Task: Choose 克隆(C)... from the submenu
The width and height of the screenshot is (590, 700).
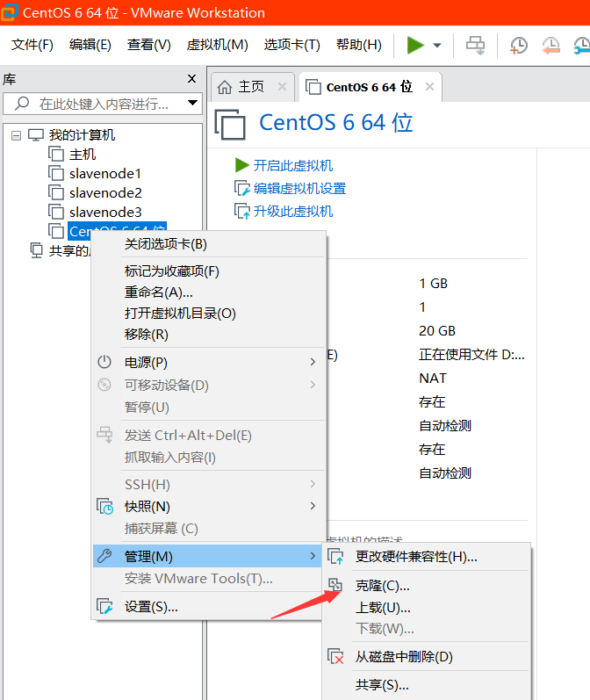Action: click(x=427, y=585)
